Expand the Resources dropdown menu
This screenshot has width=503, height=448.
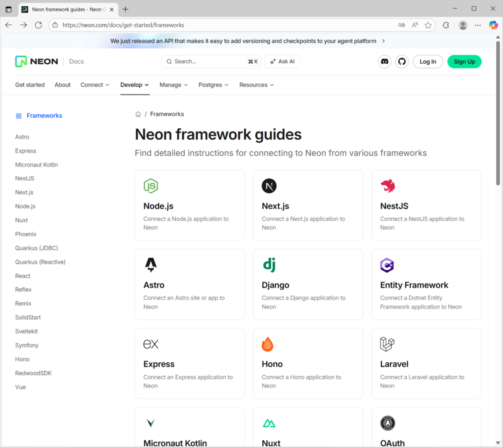click(x=256, y=85)
